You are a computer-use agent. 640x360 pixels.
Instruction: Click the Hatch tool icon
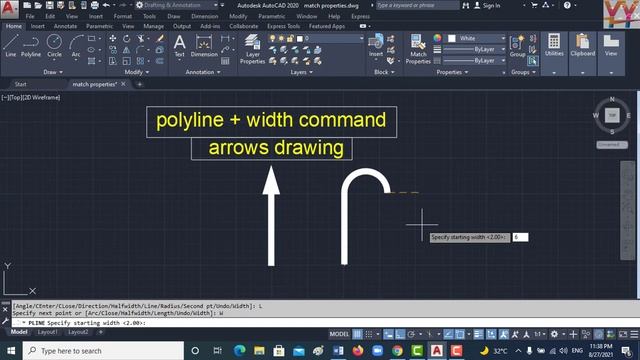pyautogui.click(x=91, y=61)
